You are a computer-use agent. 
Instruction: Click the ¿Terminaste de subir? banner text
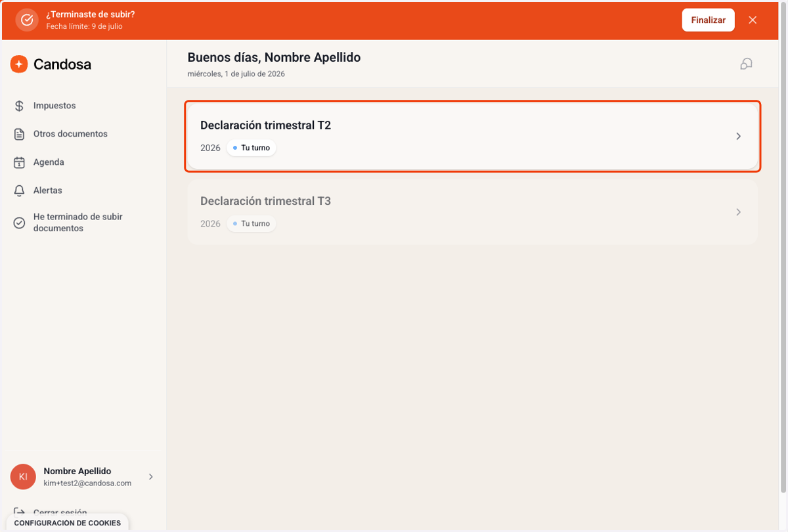coord(91,14)
